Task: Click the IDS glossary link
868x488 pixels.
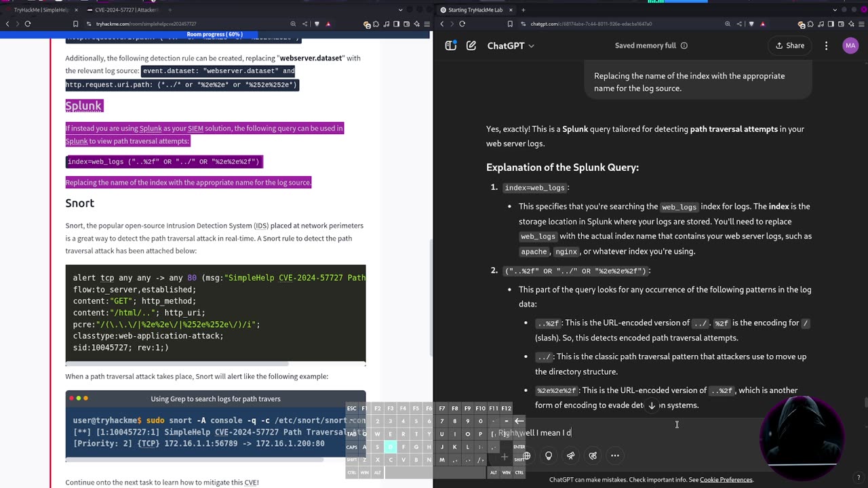Action: pos(261,226)
